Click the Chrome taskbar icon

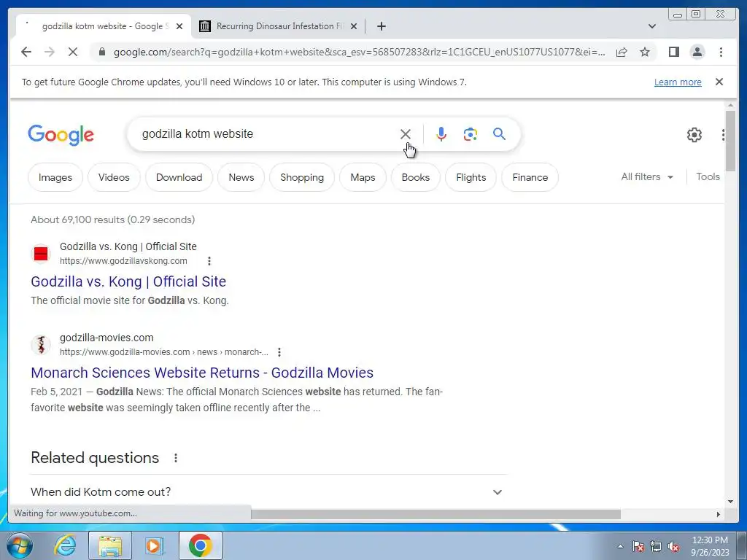point(200,545)
